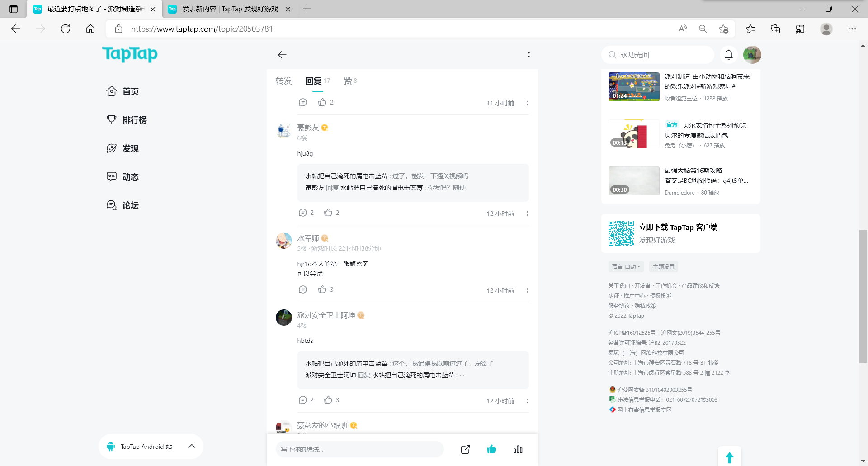Open the 语言-自动 language dropdown
The width and height of the screenshot is (868, 466).
(626, 267)
